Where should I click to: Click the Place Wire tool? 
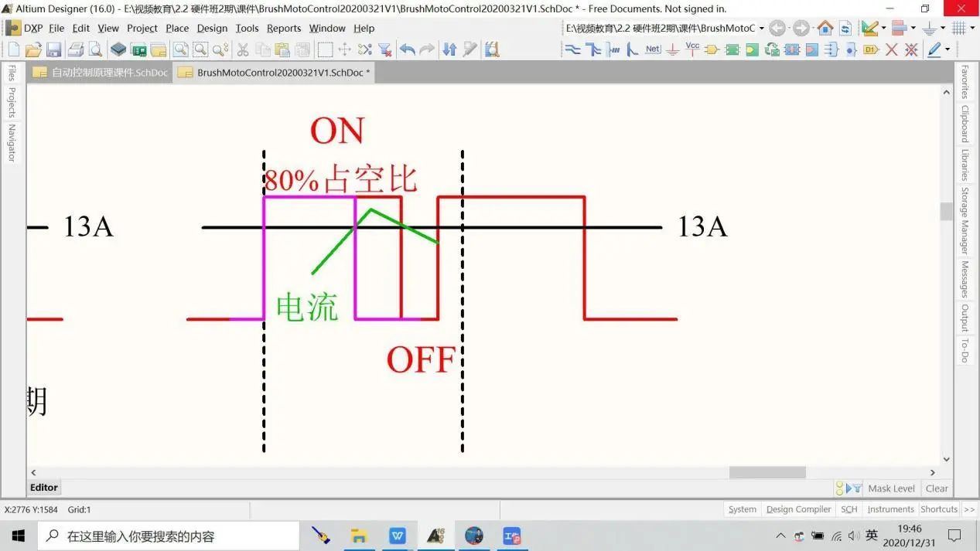point(573,49)
